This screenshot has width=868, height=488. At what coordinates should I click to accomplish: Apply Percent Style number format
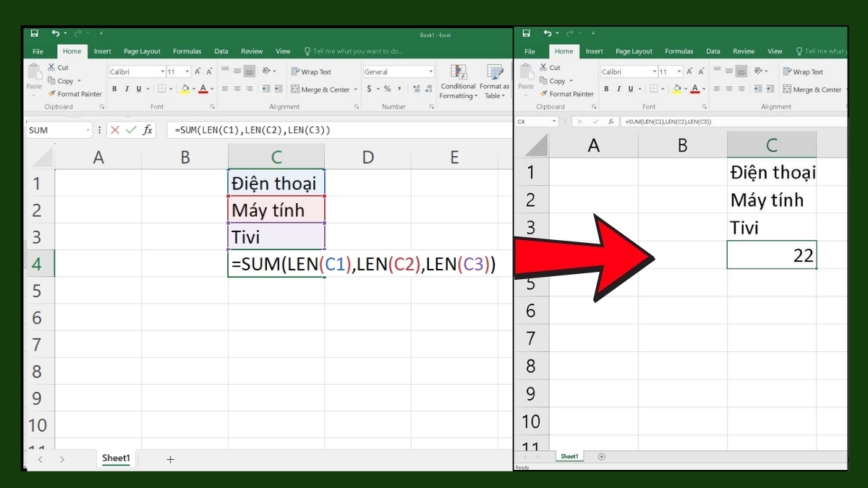click(387, 89)
